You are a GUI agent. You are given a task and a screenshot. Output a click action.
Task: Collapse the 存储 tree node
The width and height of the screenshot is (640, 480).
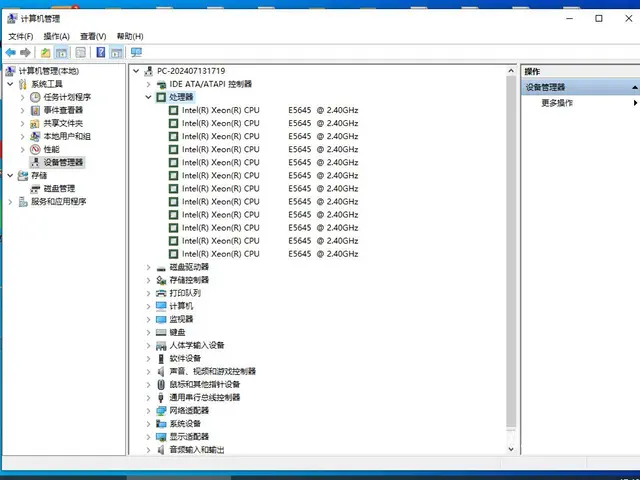pos(11,176)
